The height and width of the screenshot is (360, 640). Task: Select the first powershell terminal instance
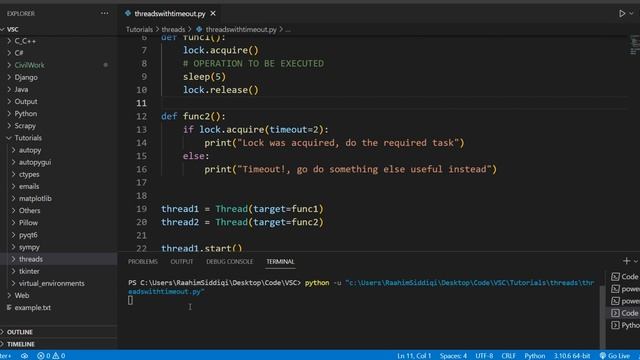[625, 289]
